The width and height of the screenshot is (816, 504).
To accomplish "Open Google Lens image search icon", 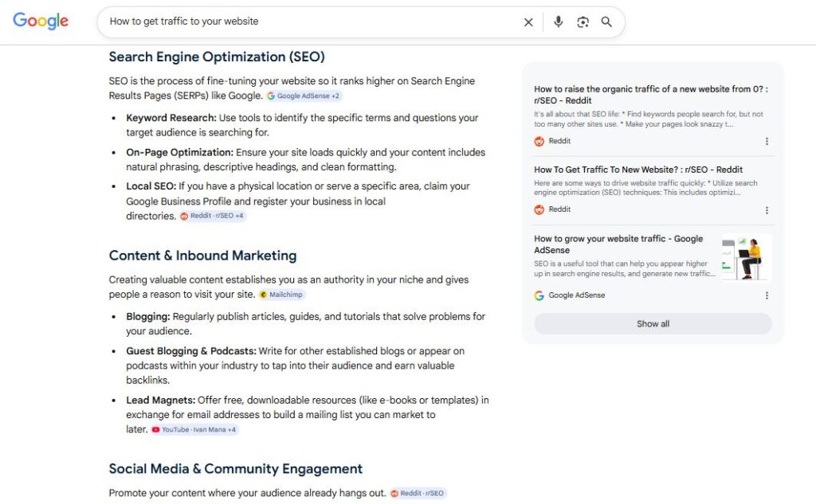I will (x=583, y=21).
